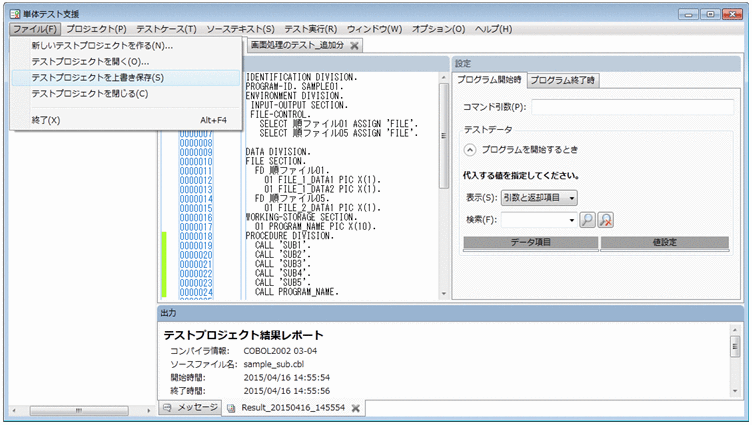Open the テスト実行(R) menu

311,29
